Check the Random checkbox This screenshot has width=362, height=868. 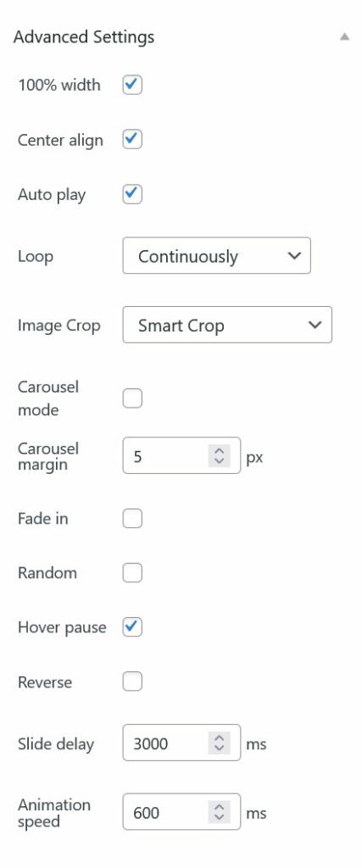pos(132,573)
